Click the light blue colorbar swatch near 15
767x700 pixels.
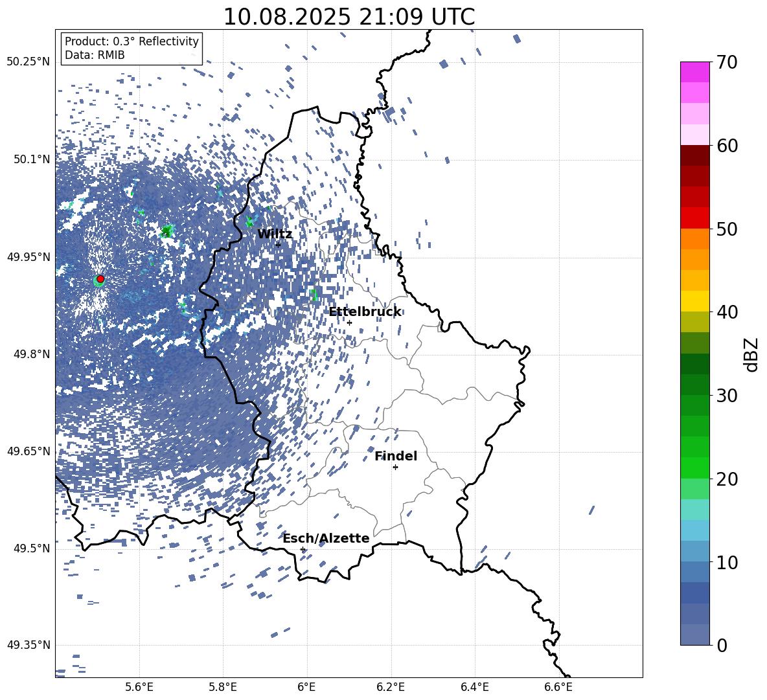pos(694,530)
